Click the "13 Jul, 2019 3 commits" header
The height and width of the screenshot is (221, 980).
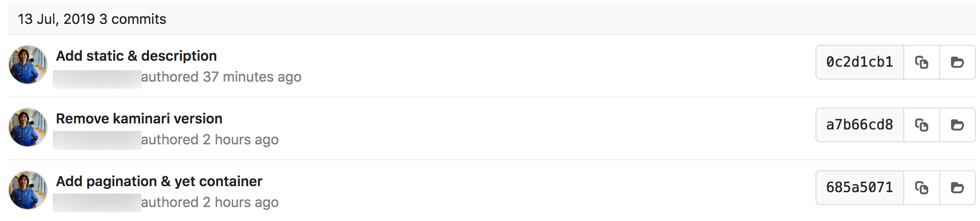pyautogui.click(x=92, y=19)
